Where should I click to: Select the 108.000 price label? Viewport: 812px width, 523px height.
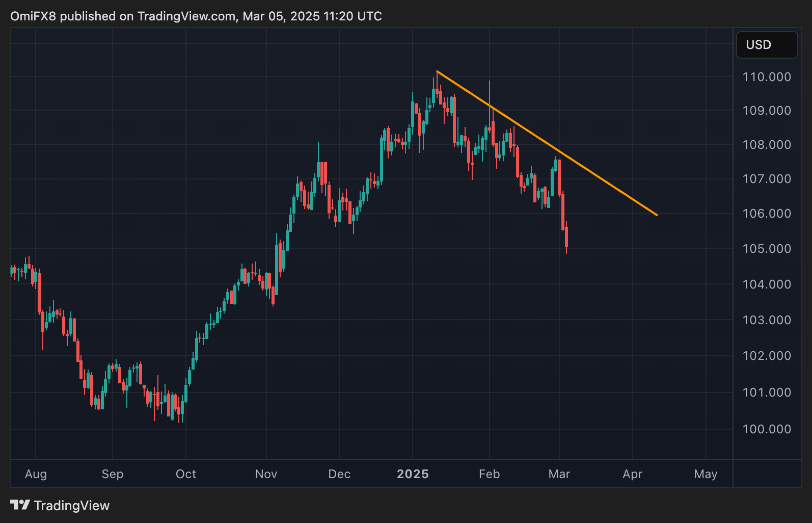[x=767, y=145]
